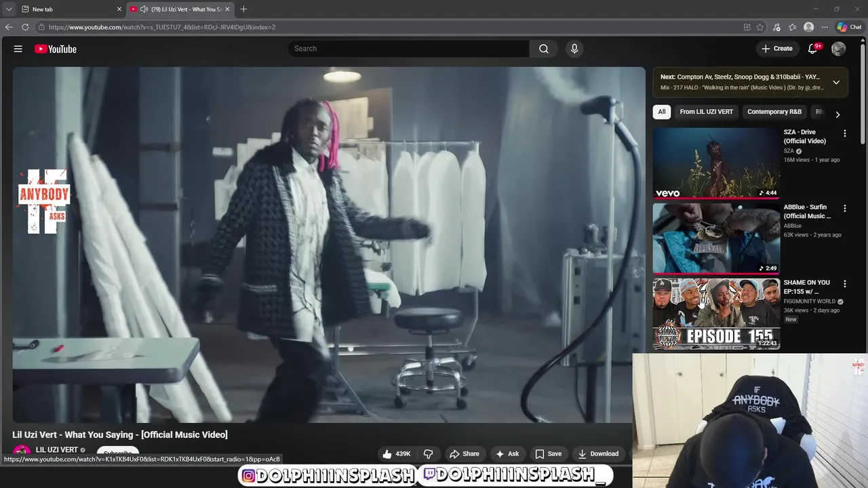Share the video
Image resolution: width=868 pixels, height=488 pixels.
465,453
